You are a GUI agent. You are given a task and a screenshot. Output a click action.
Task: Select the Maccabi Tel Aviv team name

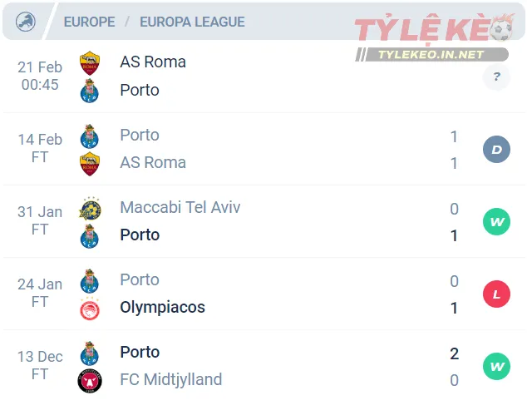(x=180, y=207)
